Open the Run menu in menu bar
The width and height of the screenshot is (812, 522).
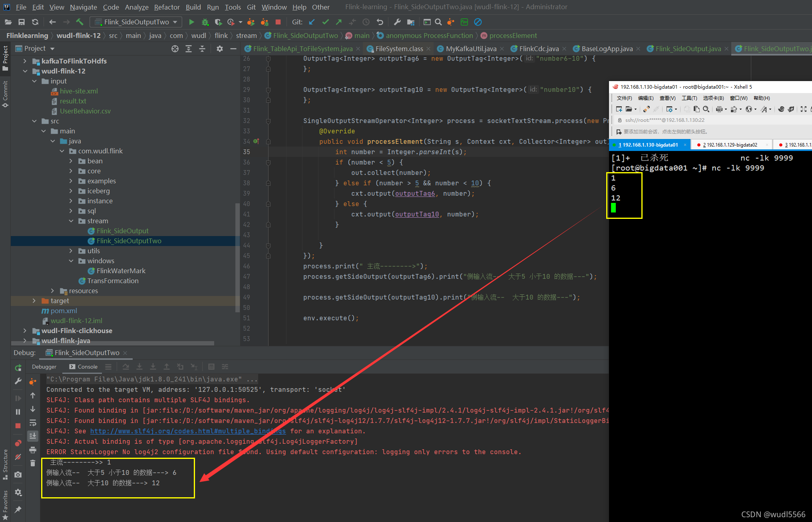tap(212, 7)
